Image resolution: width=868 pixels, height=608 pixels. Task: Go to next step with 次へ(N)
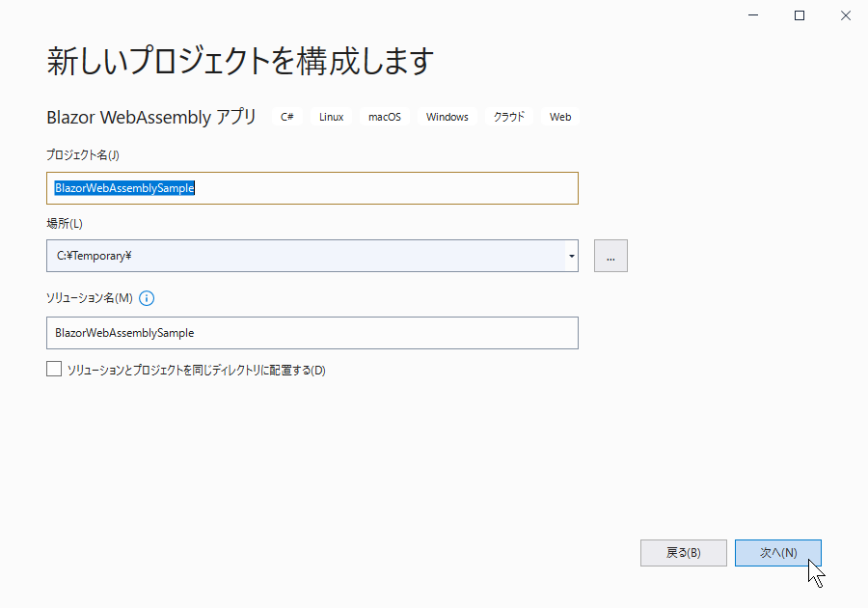pos(777,553)
